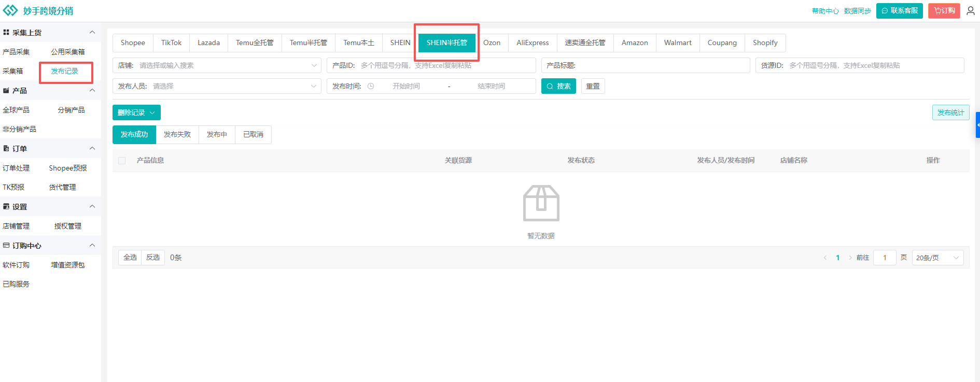
Task: Switch to the TikTok platform tab
Action: (x=171, y=43)
